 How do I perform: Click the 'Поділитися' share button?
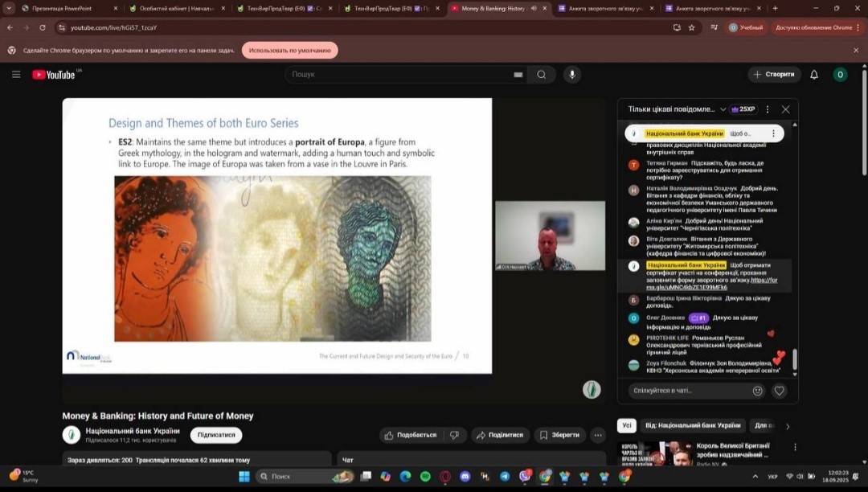pyautogui.click(x=500, y=435)
